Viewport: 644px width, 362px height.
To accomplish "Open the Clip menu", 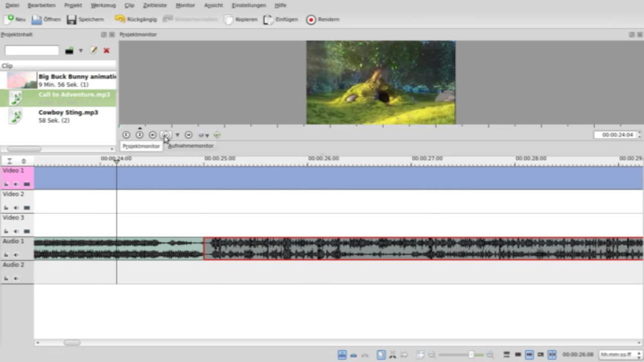I will point(129,5).
